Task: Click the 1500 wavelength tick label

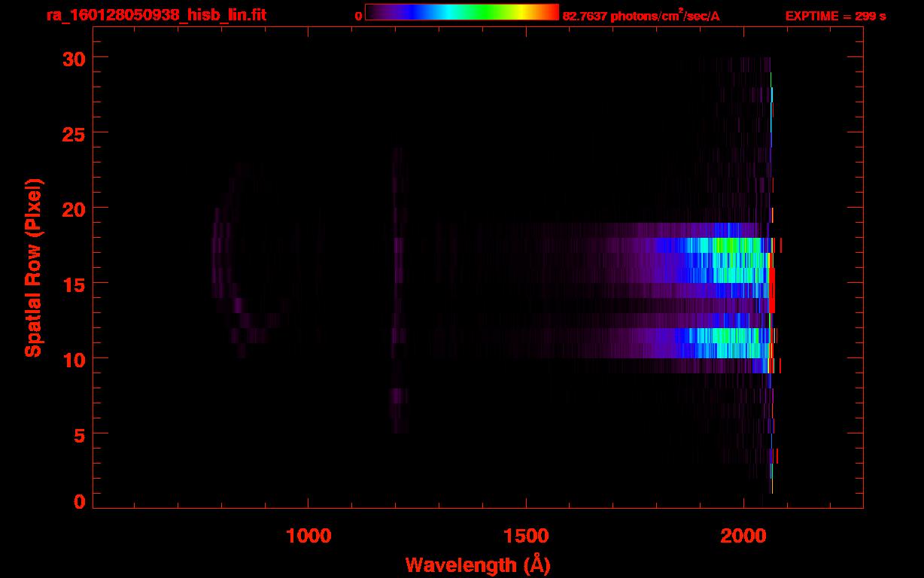Action: point(526,536)
